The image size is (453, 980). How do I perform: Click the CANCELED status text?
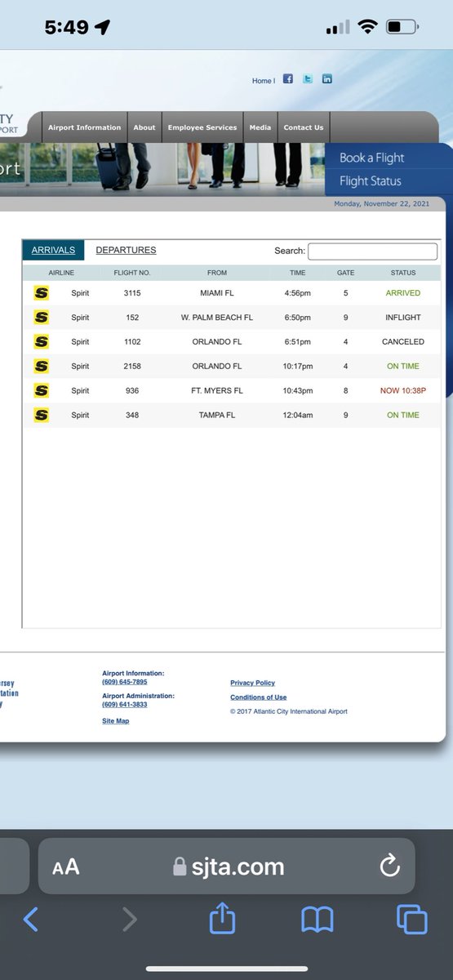pos(403,342)
